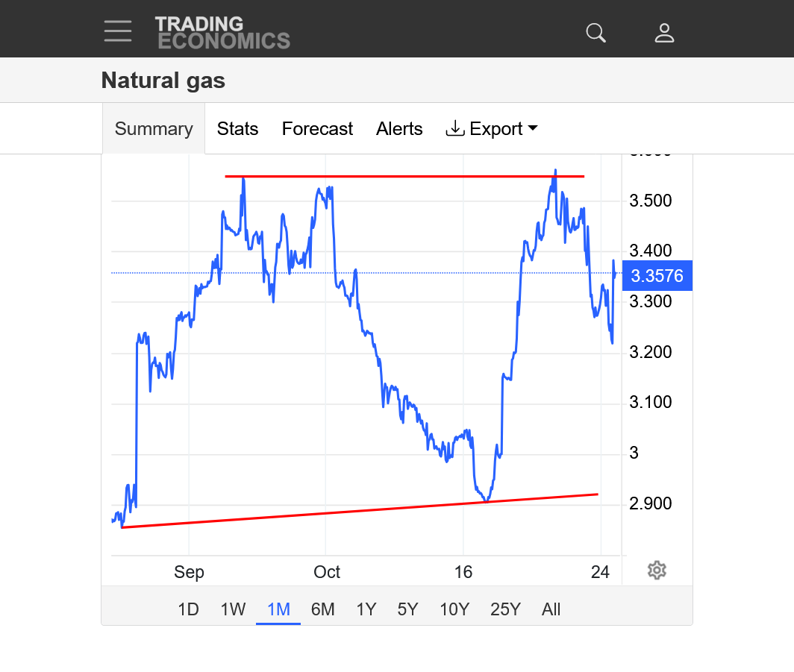
Task: Click the current price label 3.3576
Action: (657, 276)
